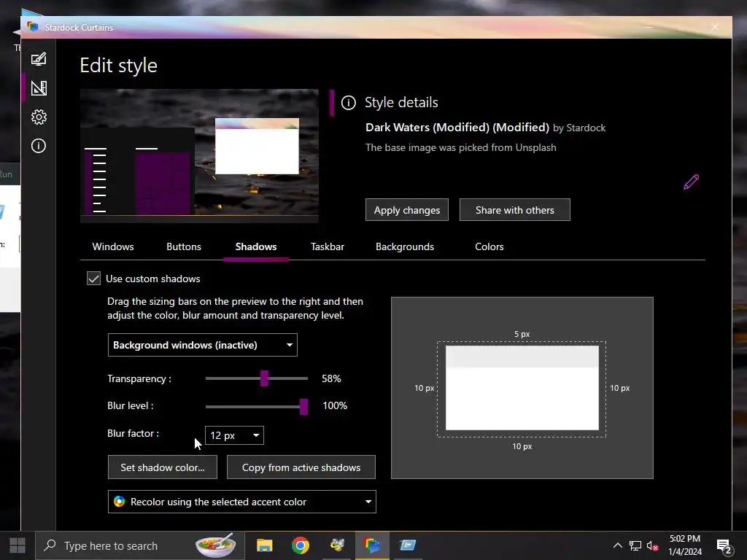Open the Edit style ruler-pencil sidebar icon
This screenshot has width=747, height=560.
pyautogui.click(x=39, y=88)
